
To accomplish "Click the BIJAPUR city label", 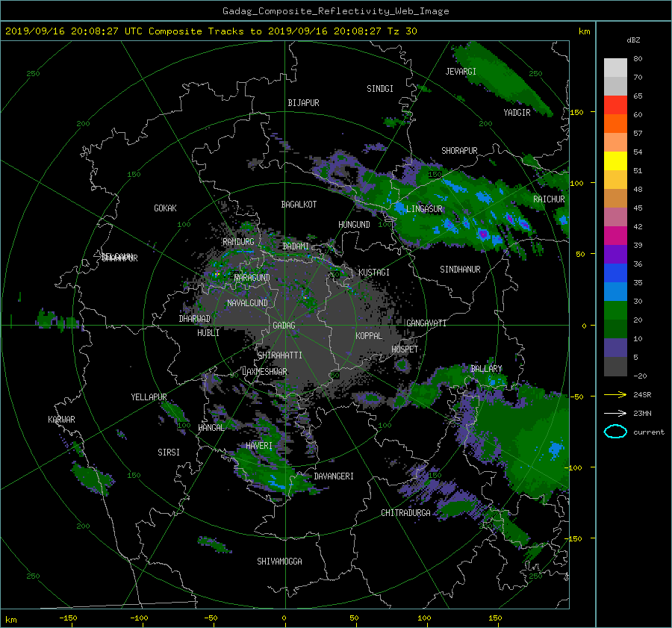I will click(x=303, y=103).
